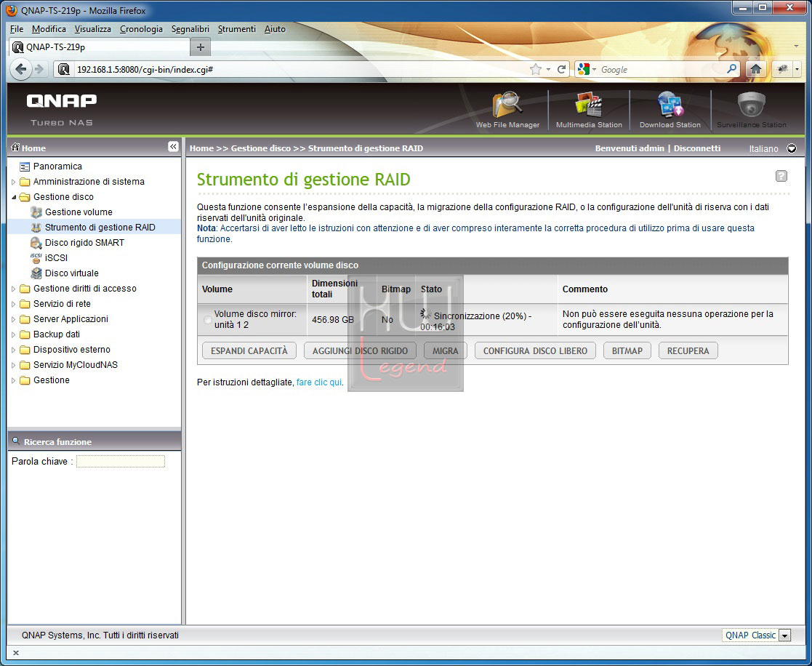Click the MIGRA button

pyautogui.click(x=446, y=350)
